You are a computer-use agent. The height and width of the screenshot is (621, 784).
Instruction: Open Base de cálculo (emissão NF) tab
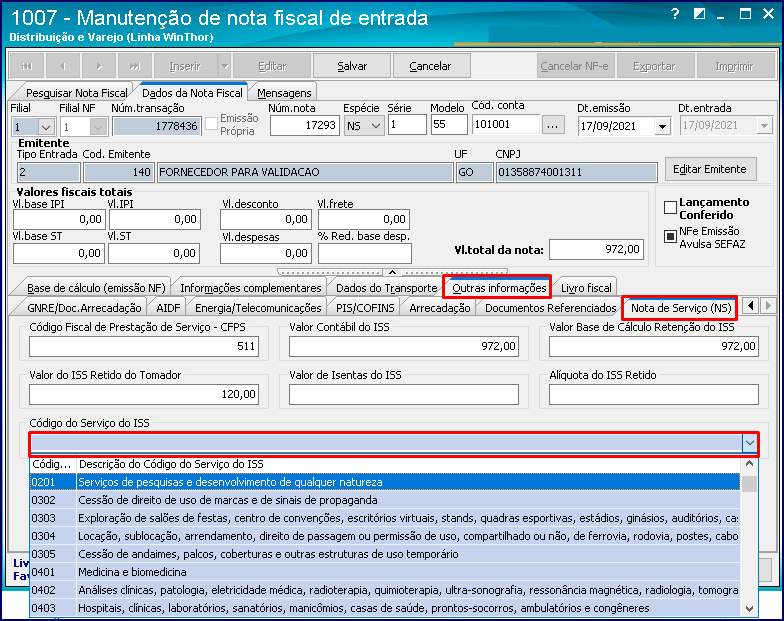pyautogui.click(x=96, y=288)
